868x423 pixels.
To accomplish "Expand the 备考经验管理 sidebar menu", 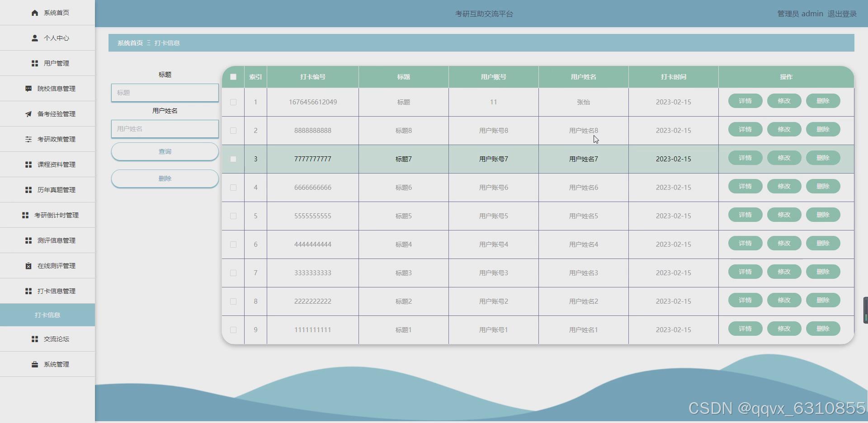I will tap(47, 114).
